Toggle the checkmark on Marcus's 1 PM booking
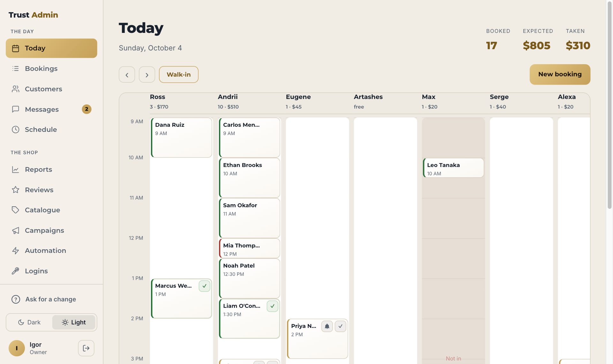The image size is (613, 364). tap(204, 286)
